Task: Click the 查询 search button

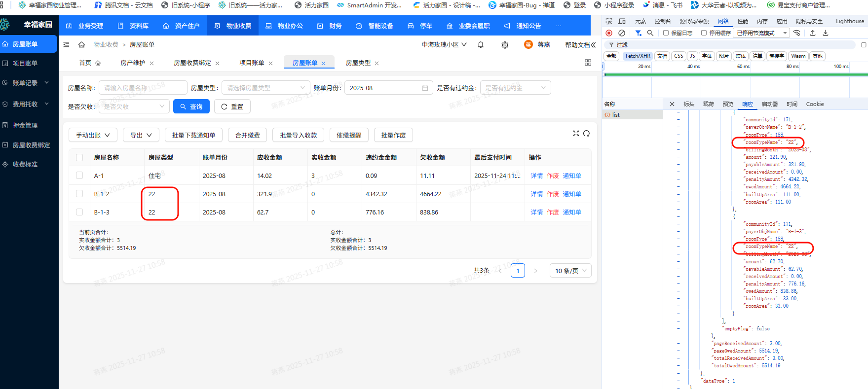Action: pyautogui.click(x=191, y=106)
